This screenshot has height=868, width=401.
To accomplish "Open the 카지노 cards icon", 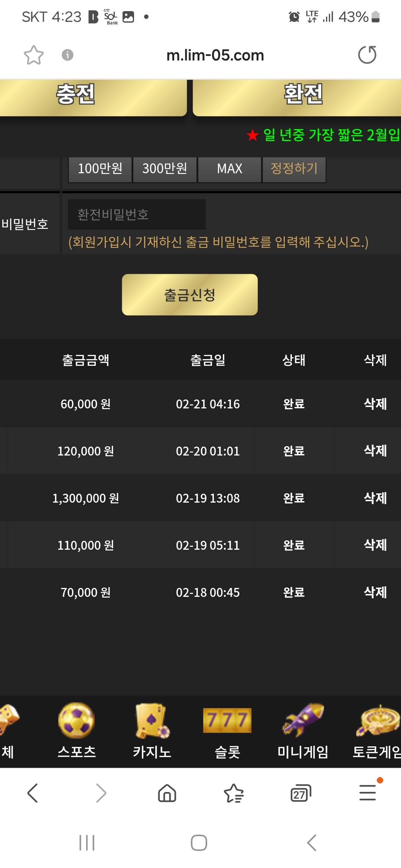I will coord(152,721).
